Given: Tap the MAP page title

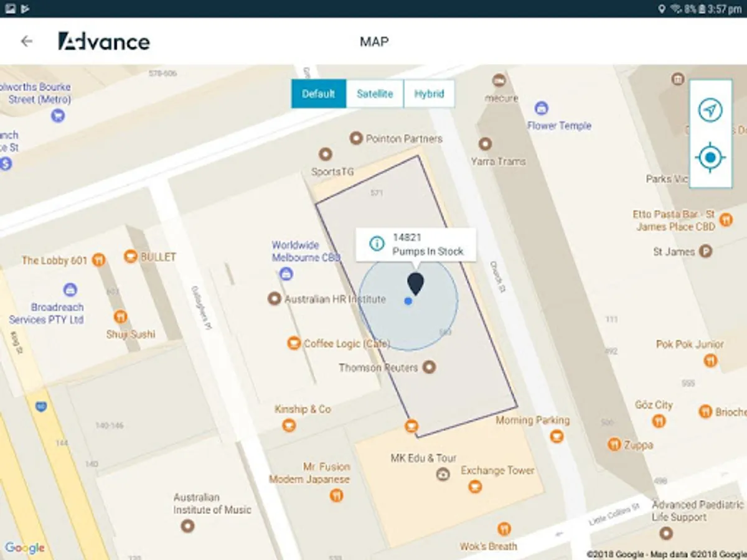Looking at the screenshot, I should click(374, 42).
